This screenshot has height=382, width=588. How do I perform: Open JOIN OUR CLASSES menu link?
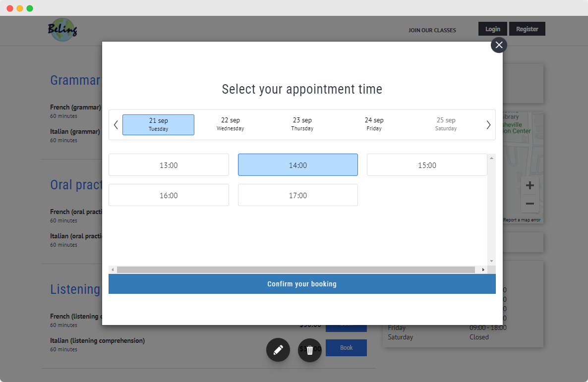pyautogui.click(x=432, y=30)
